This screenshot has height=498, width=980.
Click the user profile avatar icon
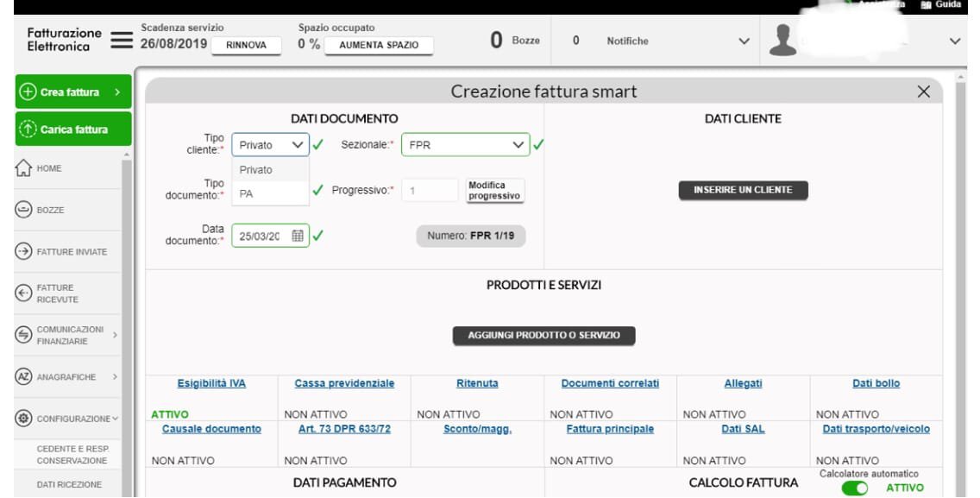click(782, 41)
